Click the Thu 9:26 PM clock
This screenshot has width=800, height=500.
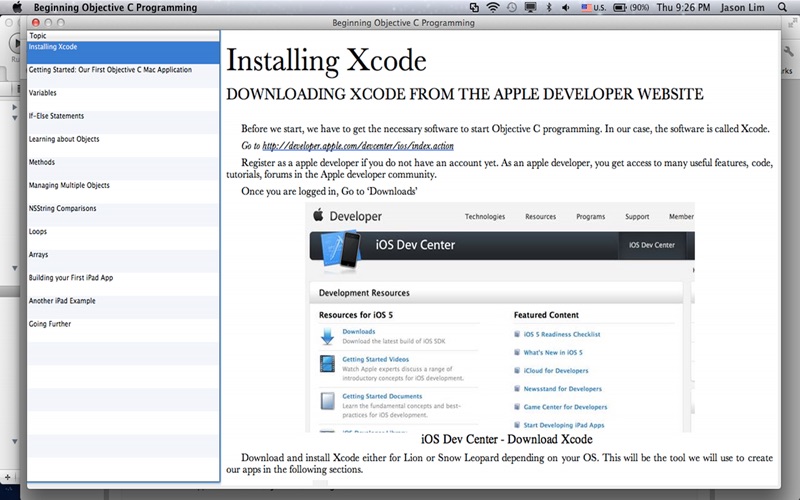click(683, 7)
